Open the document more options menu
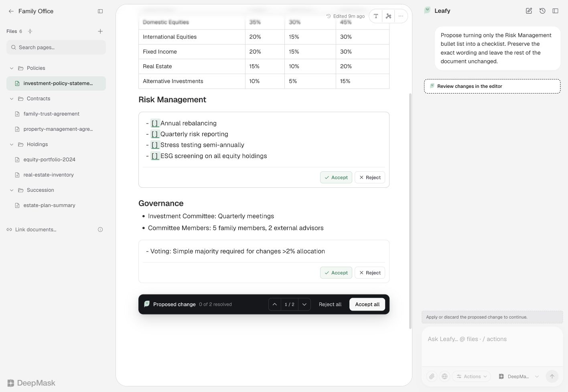The width and height of the screenshot is (568, 392). pyautogui.click(x=401, y=16)
